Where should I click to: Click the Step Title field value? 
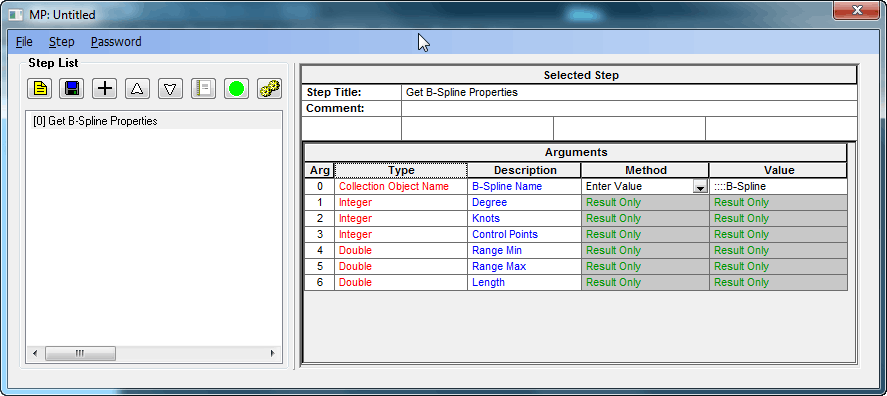point(629,92)
